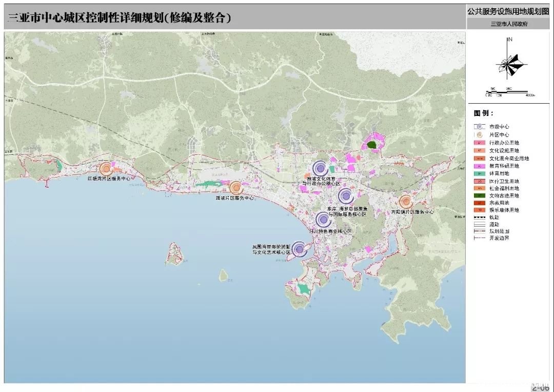The height and width of the screenshot is (392, 554).
Task: Click the 东岸、海罗总部聚集与国际服务核心区 map label
Action: tap(348, 211)
